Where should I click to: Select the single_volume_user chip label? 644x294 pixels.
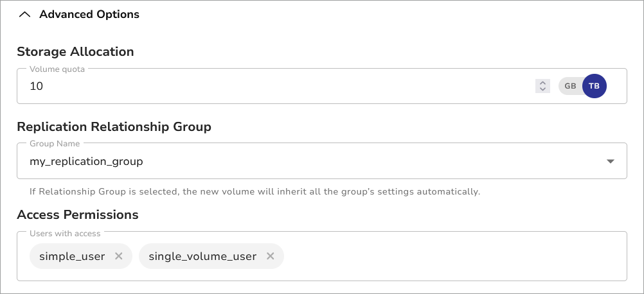click(202, 256)
